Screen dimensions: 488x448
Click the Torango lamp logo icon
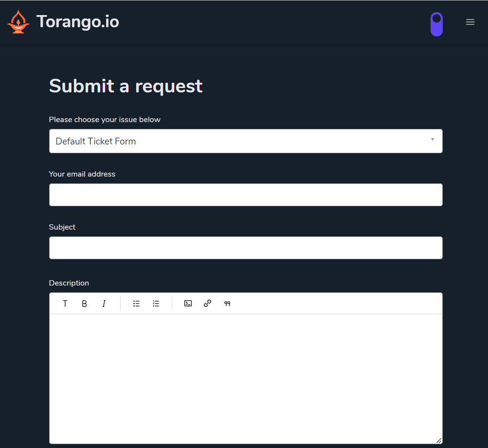coord(18,22)
